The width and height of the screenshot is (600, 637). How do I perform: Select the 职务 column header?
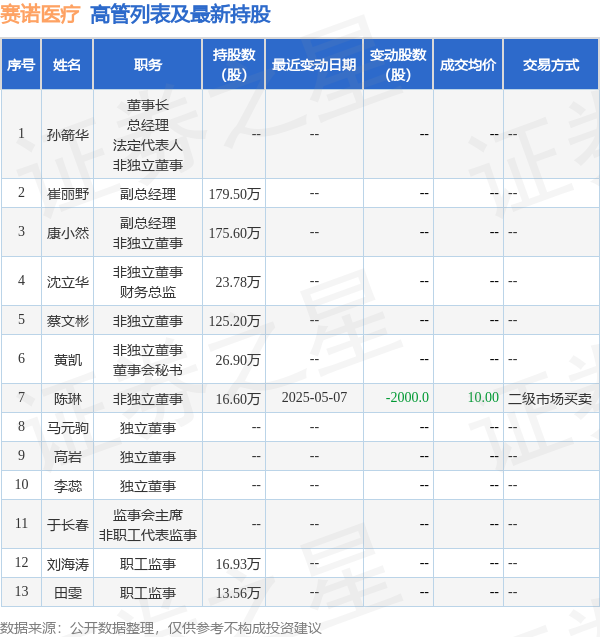[148, 65]
